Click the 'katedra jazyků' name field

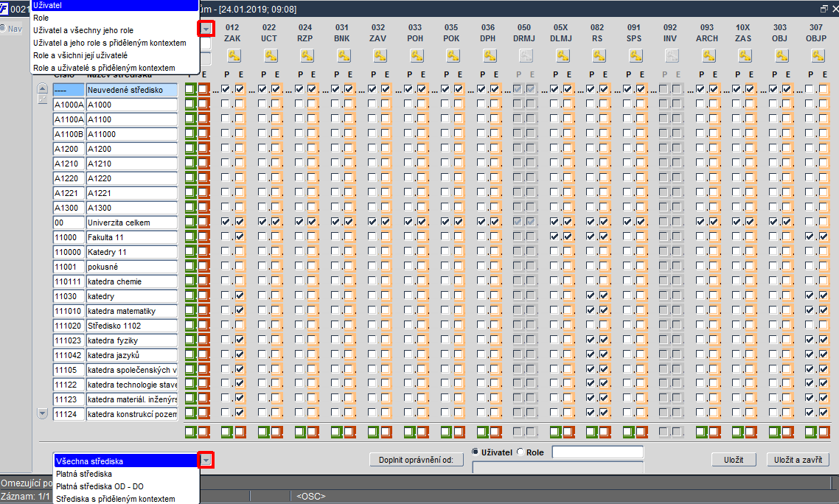tap(132, 355)
